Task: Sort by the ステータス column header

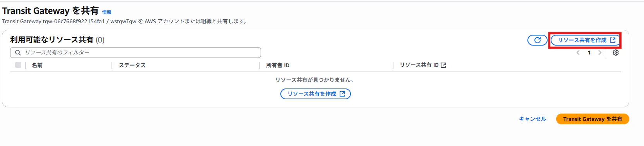Action: click(132, 65)
